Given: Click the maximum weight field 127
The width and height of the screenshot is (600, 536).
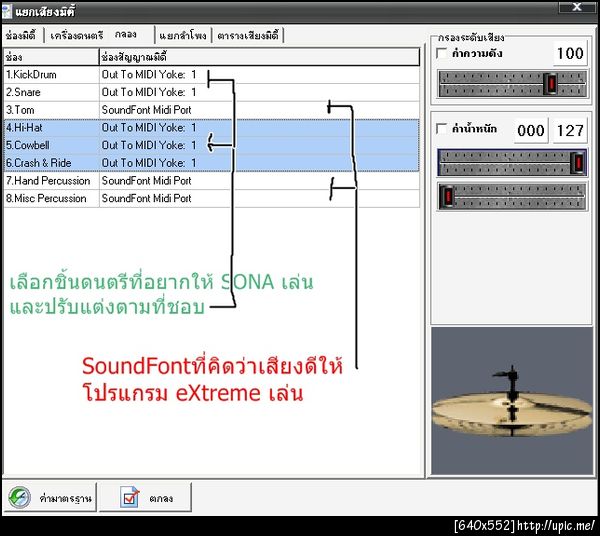Looking at the screenshot, I should tap(570, 131).
